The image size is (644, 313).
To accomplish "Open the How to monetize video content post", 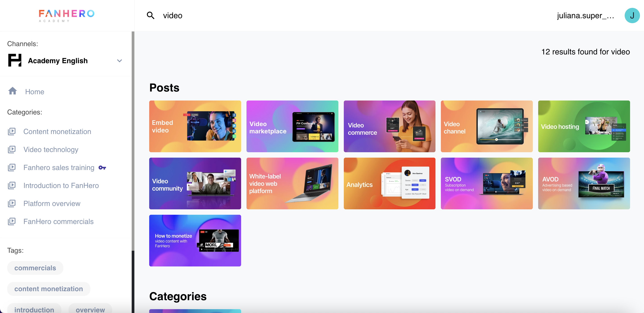I will [195, 240].
